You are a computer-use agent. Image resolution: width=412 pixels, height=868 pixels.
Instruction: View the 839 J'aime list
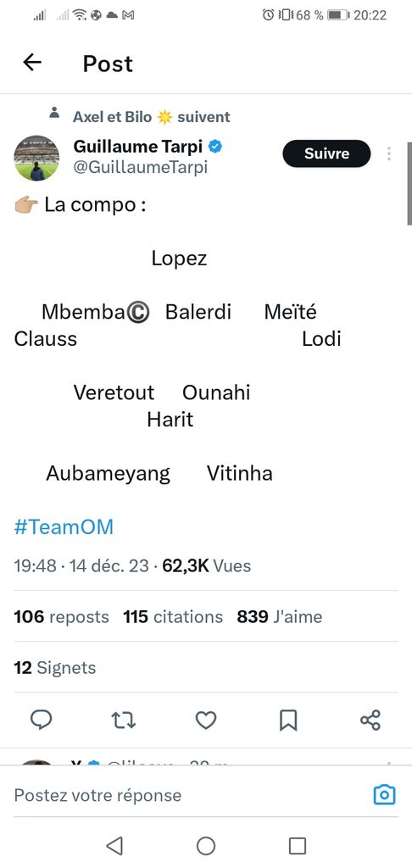(280, 617)
